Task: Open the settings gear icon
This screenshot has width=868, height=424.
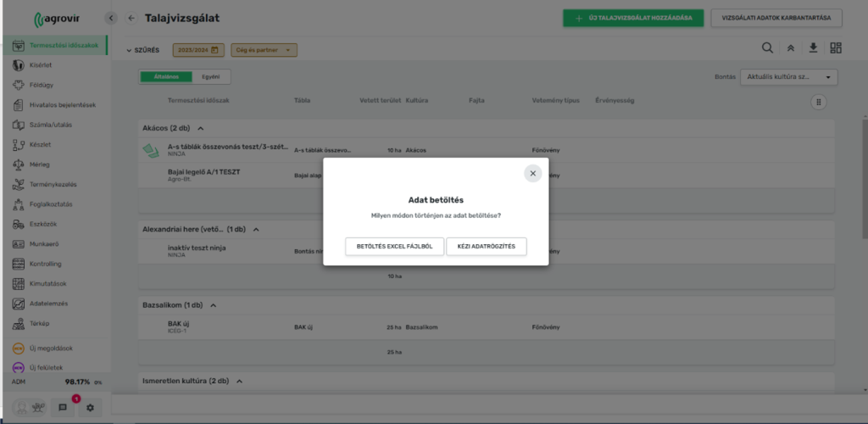Action: [x=89, y=407]
